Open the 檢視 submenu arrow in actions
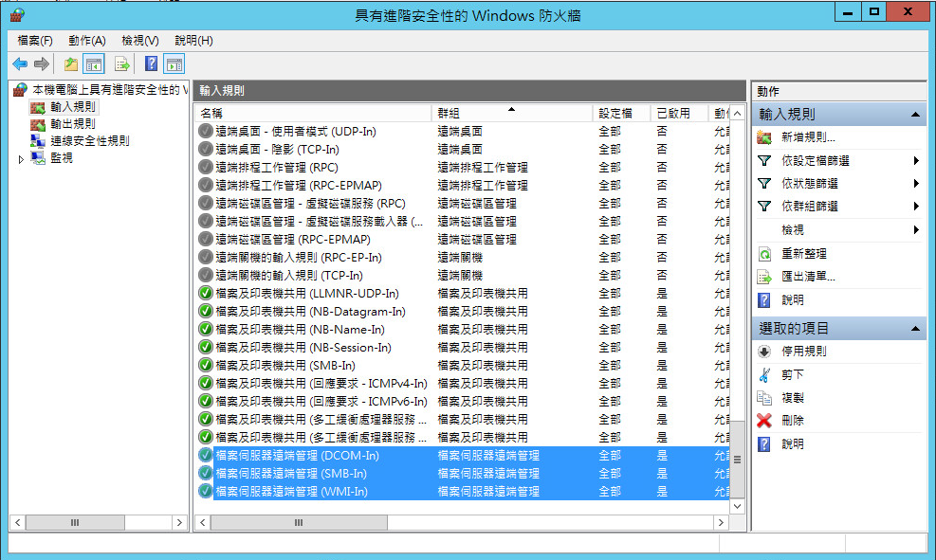Viewport: 936px width, 560px height. 916,229
